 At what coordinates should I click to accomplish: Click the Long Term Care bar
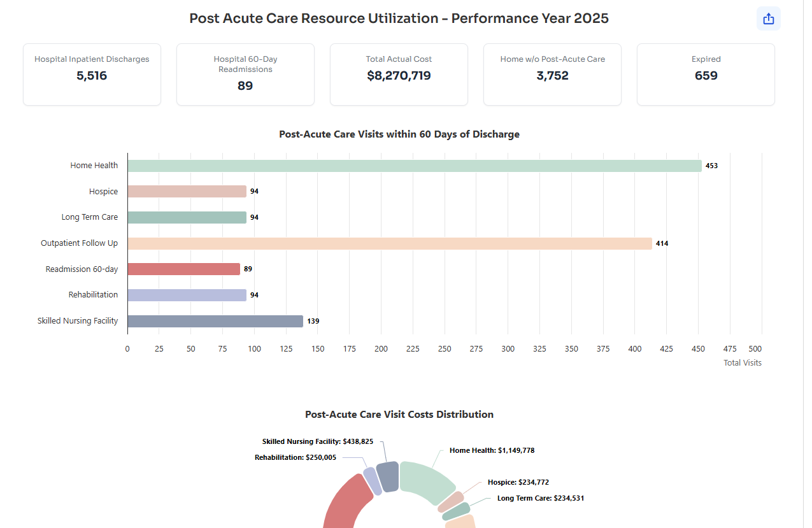[187, 217]
